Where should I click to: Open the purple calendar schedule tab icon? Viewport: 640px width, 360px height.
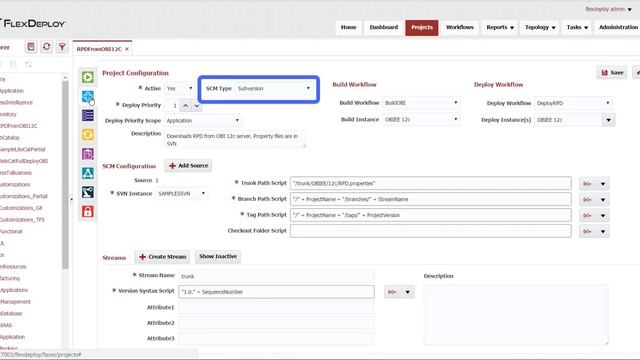[x=88, y=154]
